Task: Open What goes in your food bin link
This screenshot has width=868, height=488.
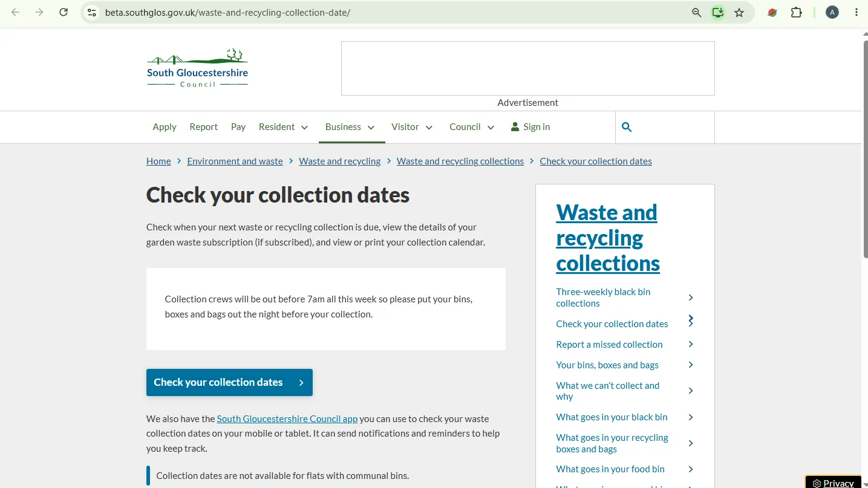Action: [x=610, y=469]
